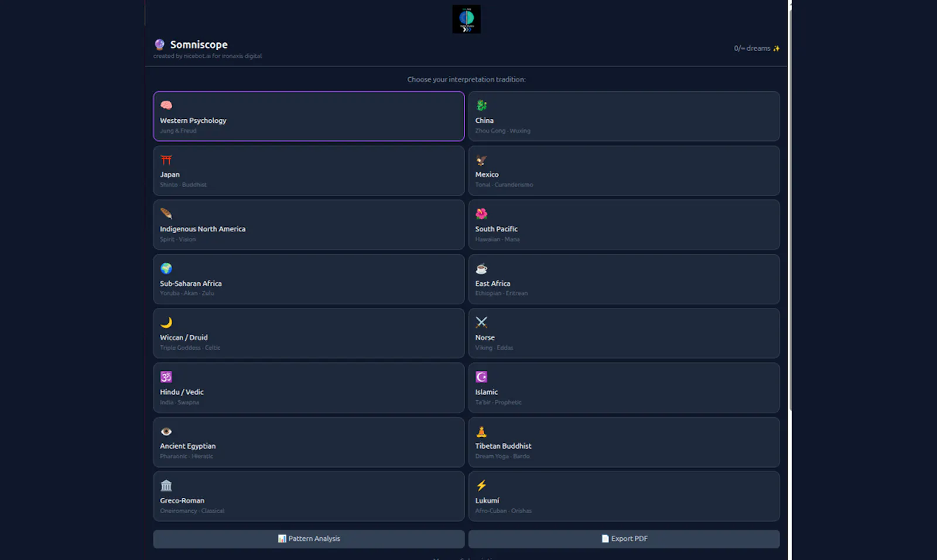Click the bar chart icon in Pattern Analysis
This screenshot has height=560, width=937.
[x=282, y=538]
